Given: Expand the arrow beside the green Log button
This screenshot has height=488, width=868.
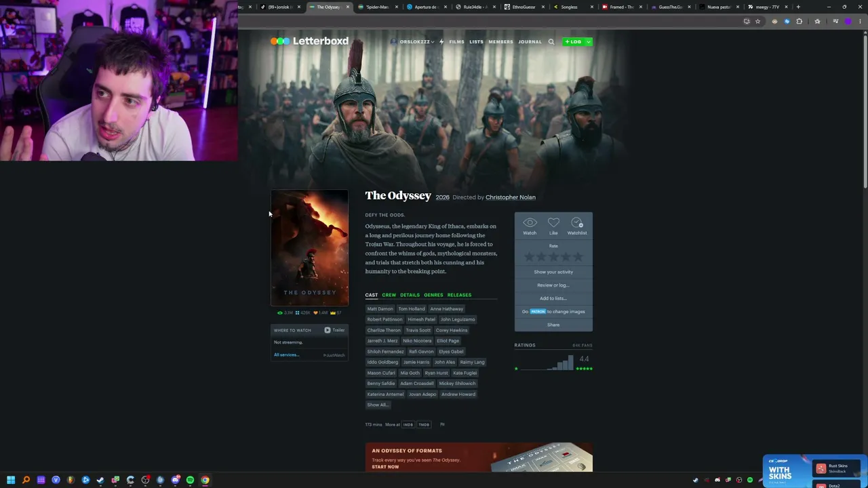Looking at the screenshot, I should point(589,42).
